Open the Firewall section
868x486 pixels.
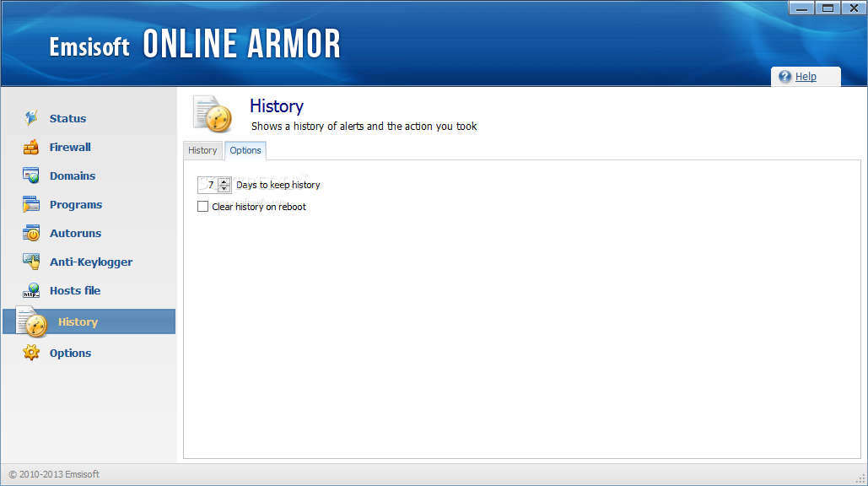click(70, 148)
